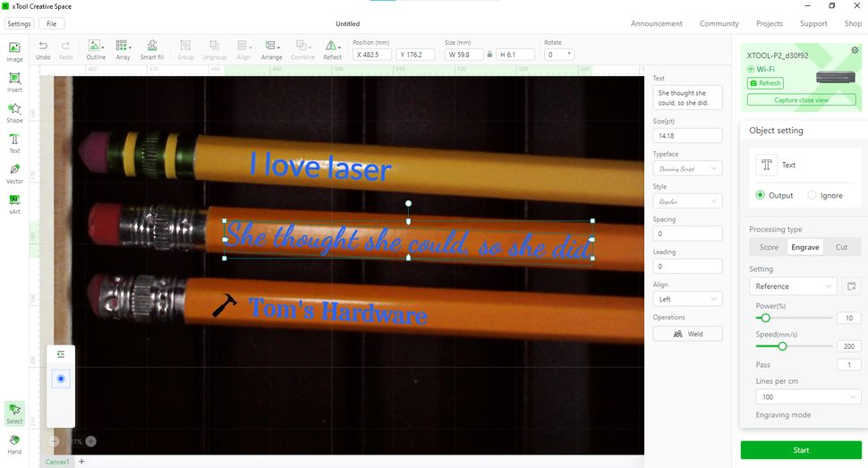This screenshot has height=468, width=868.
Task: Switch to the Select tool
Action: [14, 413]
